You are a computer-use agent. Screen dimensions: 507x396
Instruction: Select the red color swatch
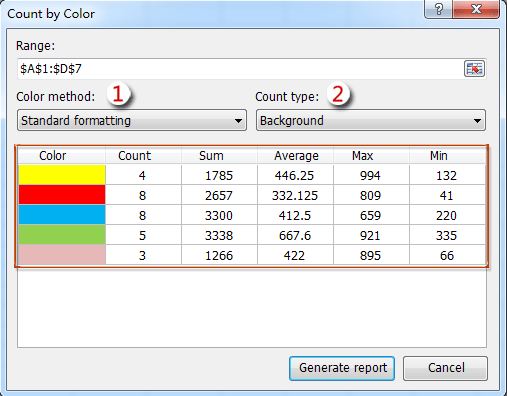[62, 195]
